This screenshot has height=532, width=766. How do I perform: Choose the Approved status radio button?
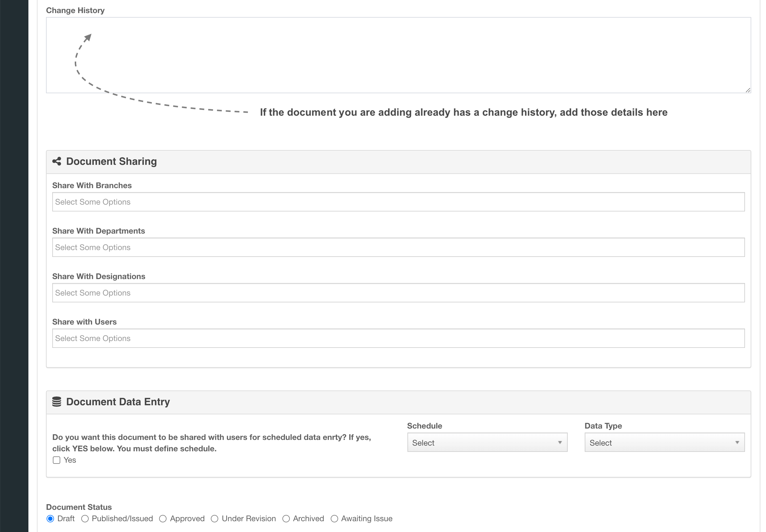(163, 519)
